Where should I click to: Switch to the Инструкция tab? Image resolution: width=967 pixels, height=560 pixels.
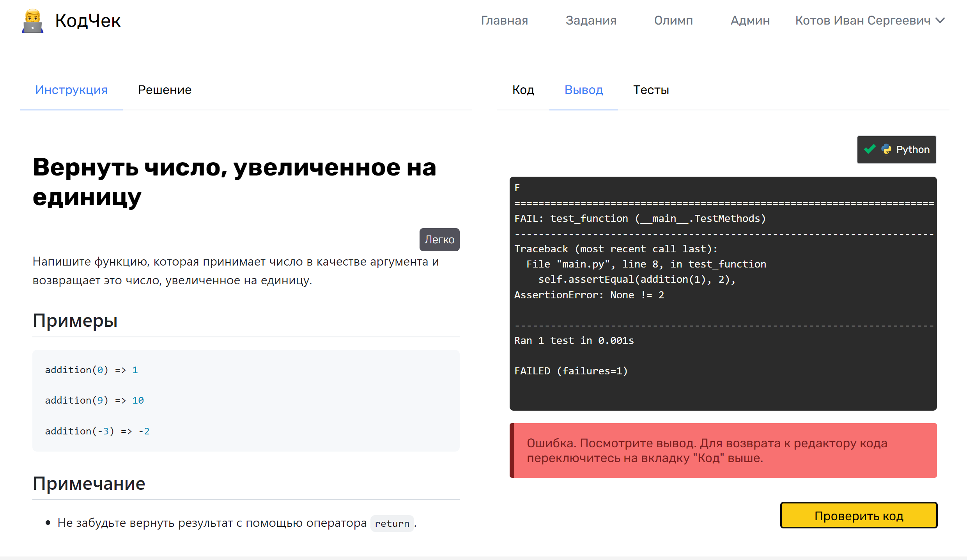(x=71, y=90)
